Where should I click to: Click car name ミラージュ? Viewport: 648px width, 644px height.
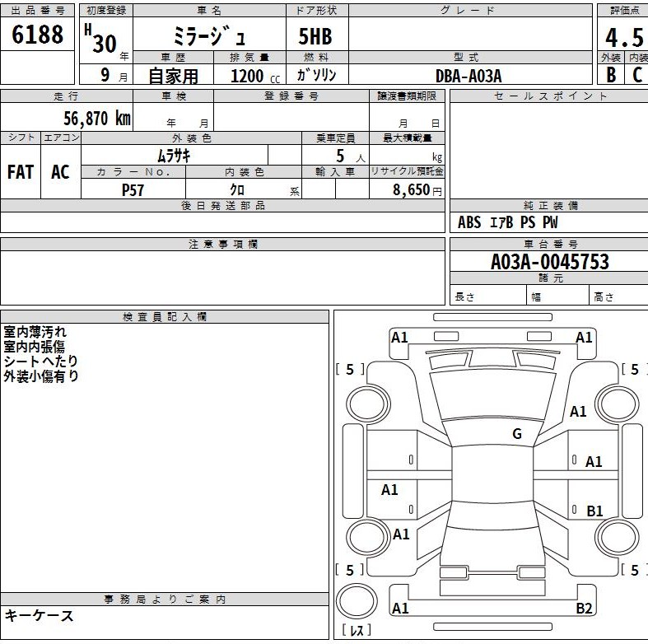pyautogui.click(x=209, y=35)
